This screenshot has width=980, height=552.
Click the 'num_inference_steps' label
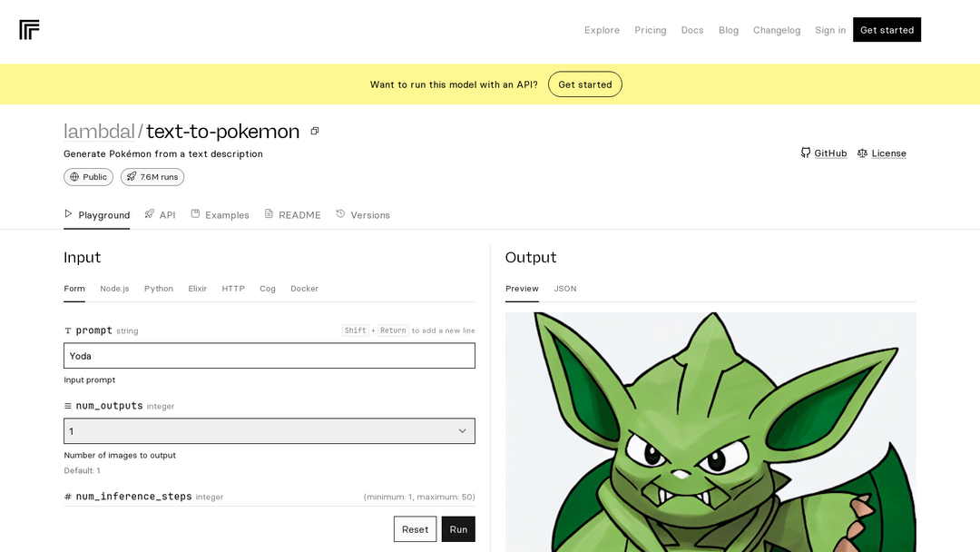pyautogui.click(x=133, y=497)
